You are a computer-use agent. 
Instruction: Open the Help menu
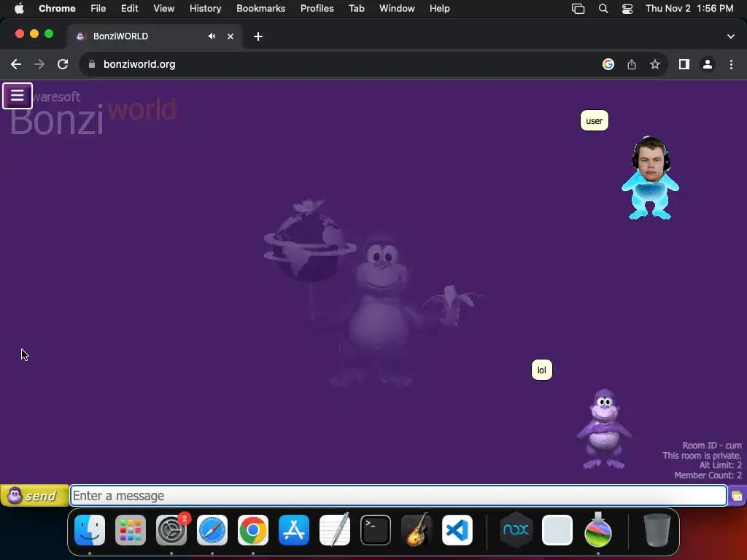(439, 8)
